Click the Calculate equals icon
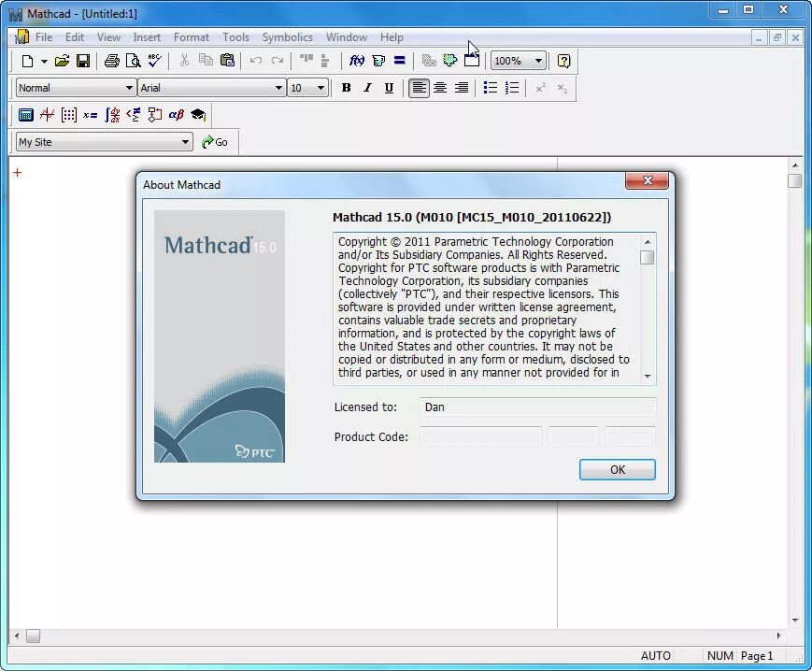812x671 pixels. point(399,61)
